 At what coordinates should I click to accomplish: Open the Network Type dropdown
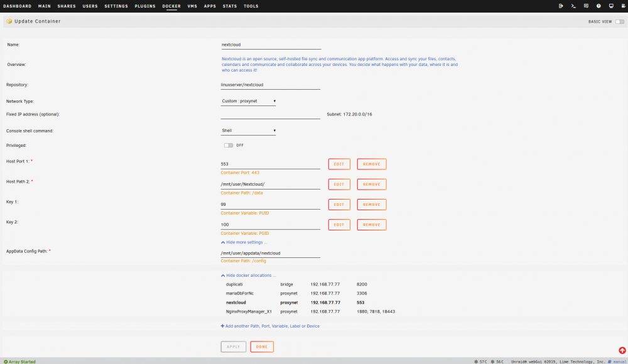click(x=248, y=101)
